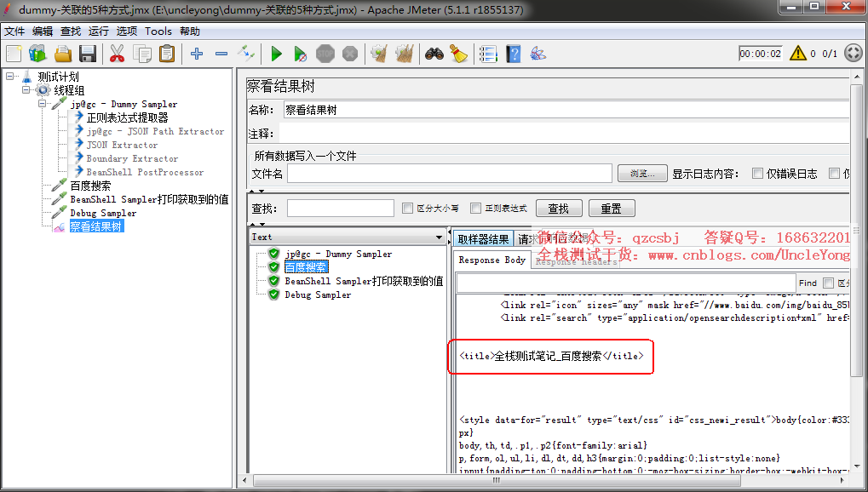This screenshot has width=868, height=492.
Task: Click the yellow warning triangle log icon
Action: coord(797,53)
